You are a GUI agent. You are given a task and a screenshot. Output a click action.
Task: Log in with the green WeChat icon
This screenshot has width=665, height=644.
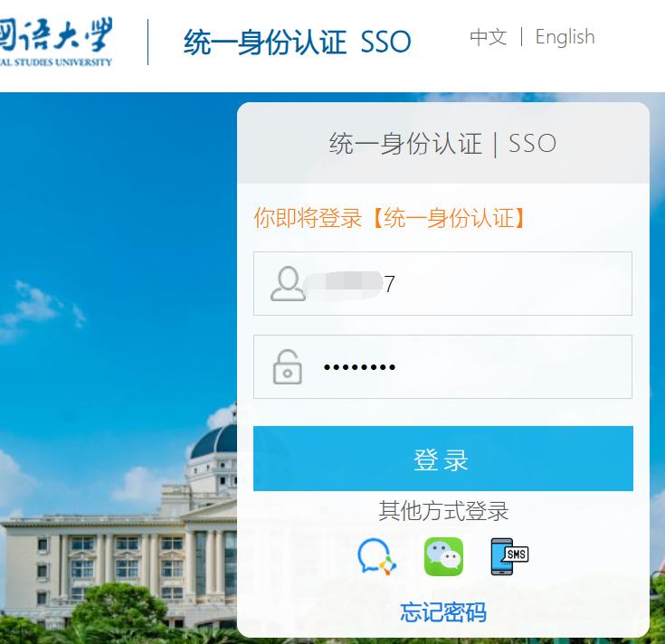click(x=443, y=556)
